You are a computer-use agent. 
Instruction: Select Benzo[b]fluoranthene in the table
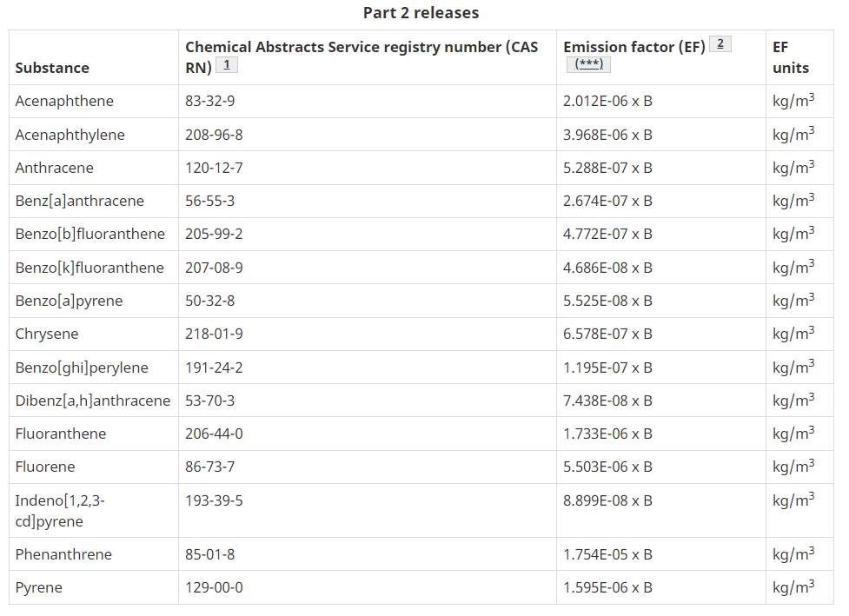(90, 234)
